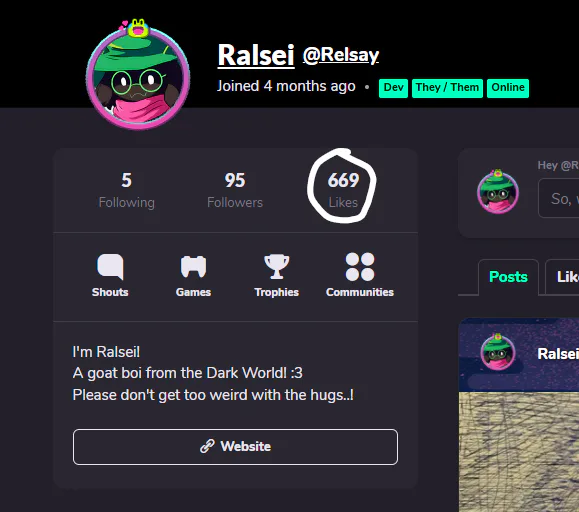Viewport: 579px width, 512px height.
Task: View the 95 Followers list
Action: tap(235, 190)
